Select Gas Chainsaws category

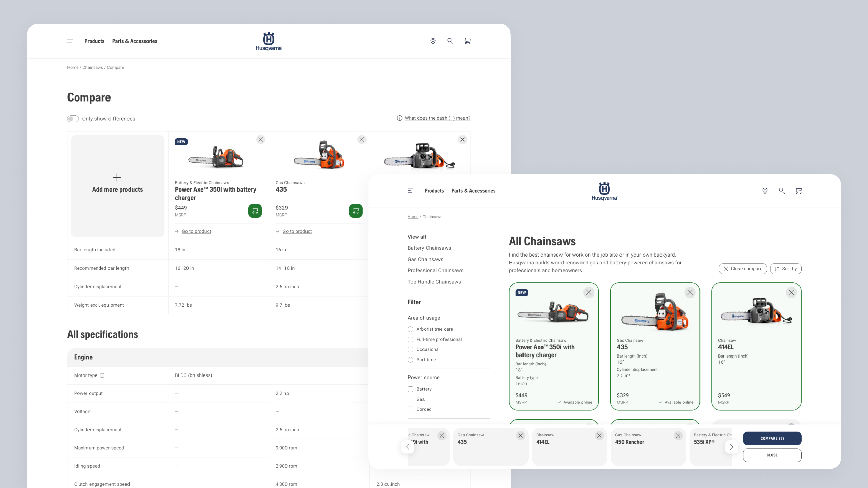point(426,259)
